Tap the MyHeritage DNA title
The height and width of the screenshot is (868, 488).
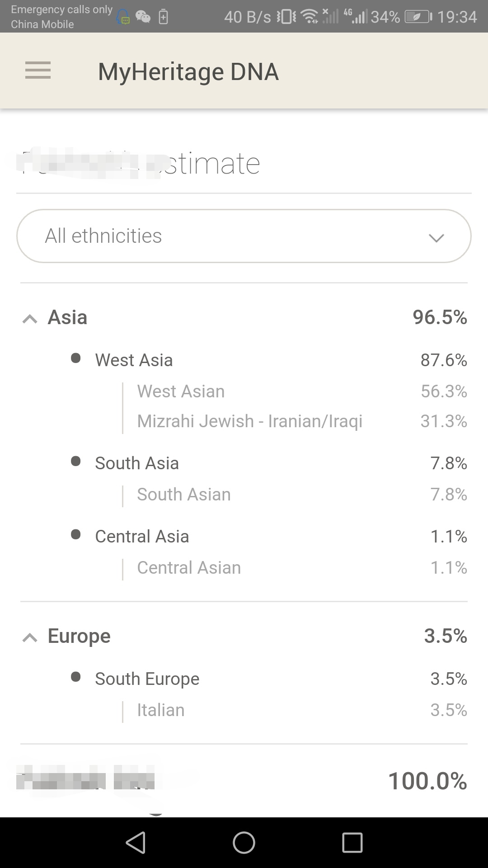click(x=188, y=71)
